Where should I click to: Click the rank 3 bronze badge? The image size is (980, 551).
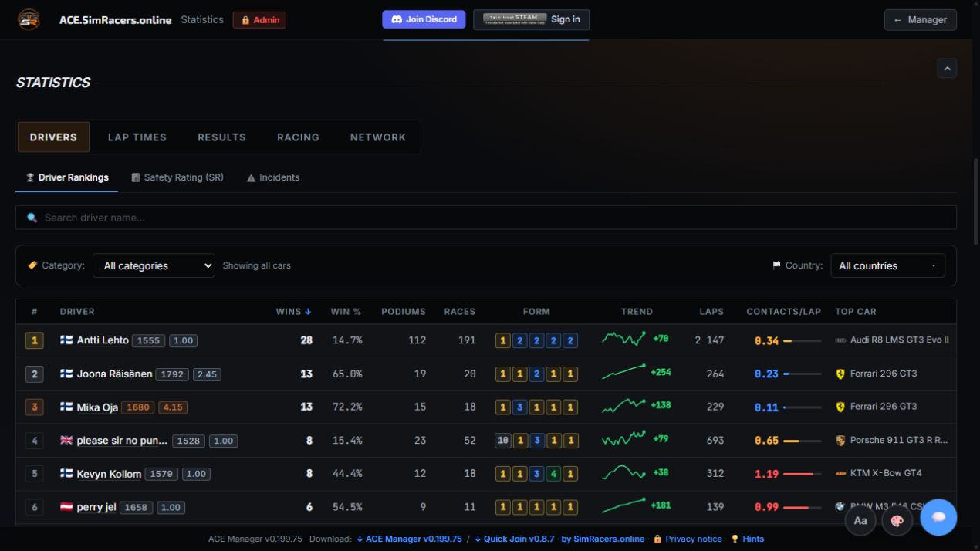pos(34,407)
